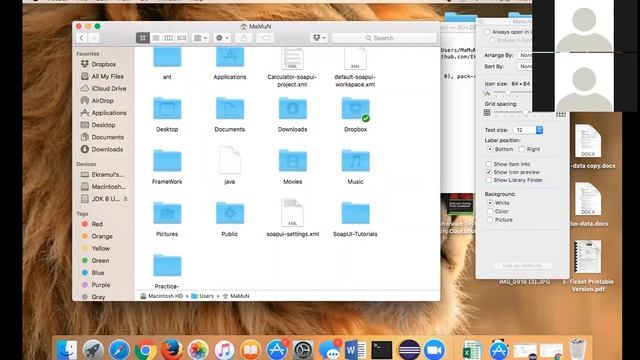Click MaMuN in the path bar
The image size is (640, 360).
[236, 296]
